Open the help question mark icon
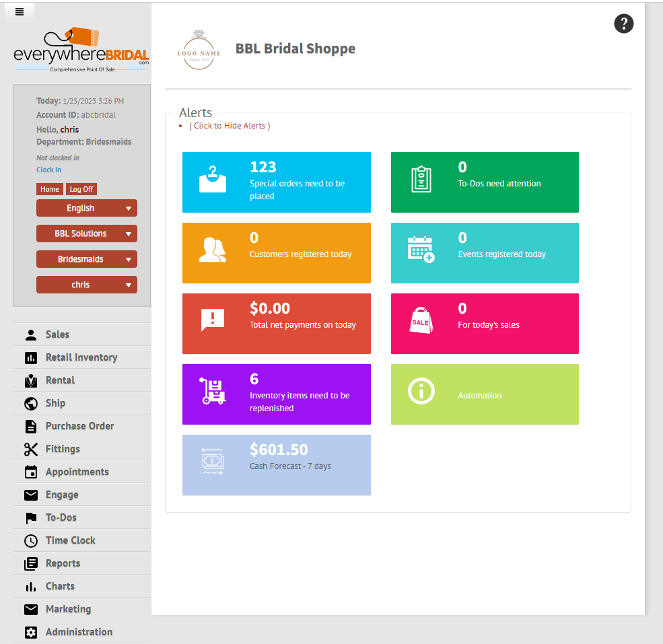 624,24
